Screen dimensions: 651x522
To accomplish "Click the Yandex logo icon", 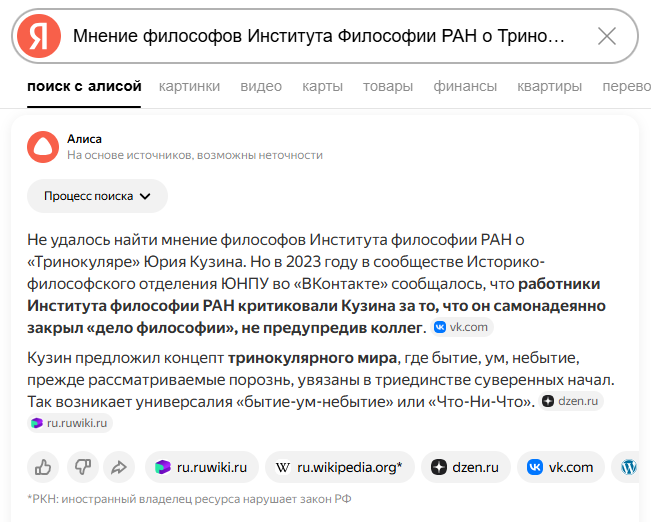I will (39, 36).
